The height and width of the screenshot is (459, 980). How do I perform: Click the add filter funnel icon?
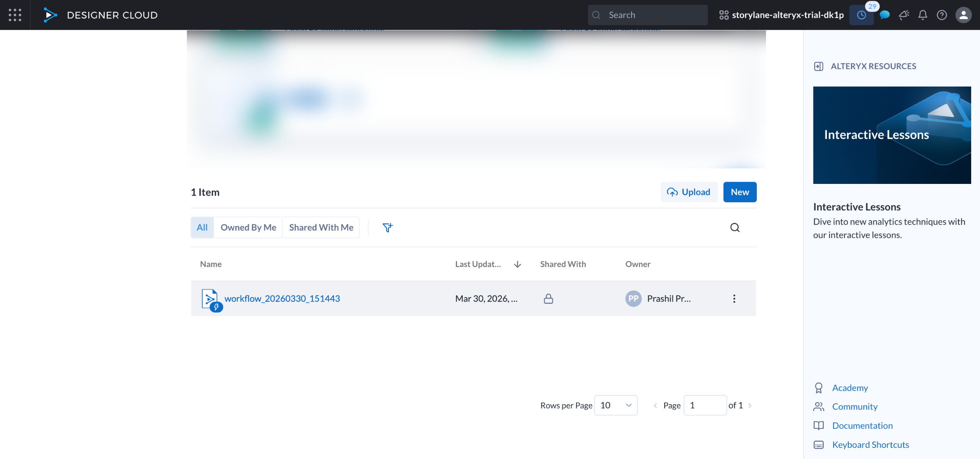(387, 227)
